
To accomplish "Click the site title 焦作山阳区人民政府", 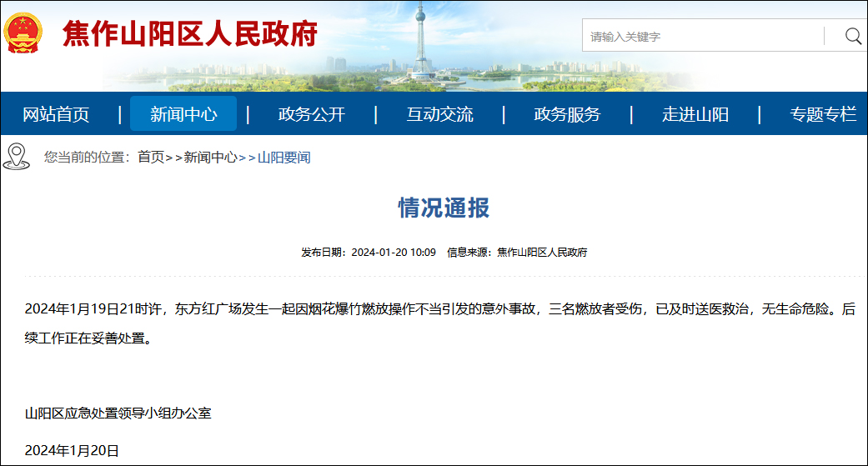I will (190, 33).
